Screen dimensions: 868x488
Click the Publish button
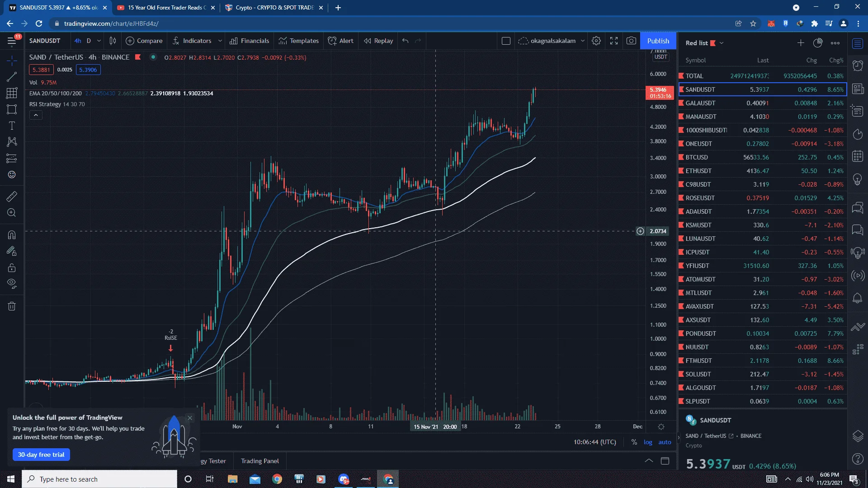click(658, 41)
